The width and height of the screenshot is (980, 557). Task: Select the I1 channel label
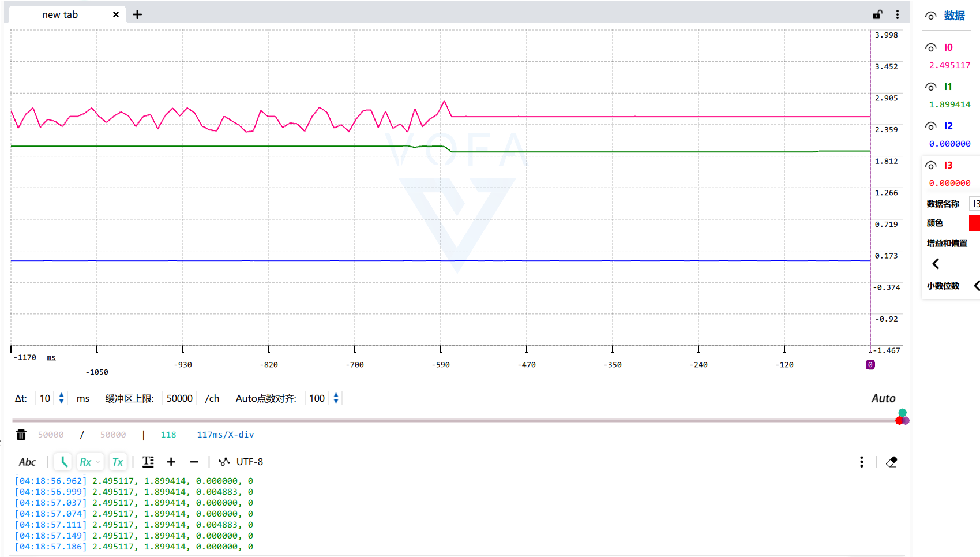(948, 87)
